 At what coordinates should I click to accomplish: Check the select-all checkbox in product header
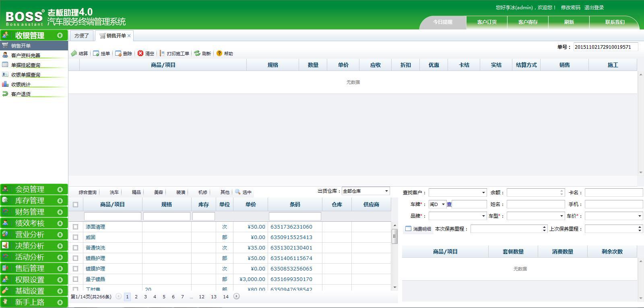coord(75,204)
